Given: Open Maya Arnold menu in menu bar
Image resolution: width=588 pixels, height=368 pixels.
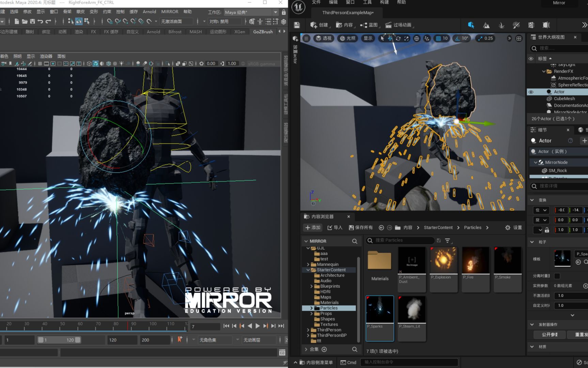Looking at the screenshot, I should point(149,12).
